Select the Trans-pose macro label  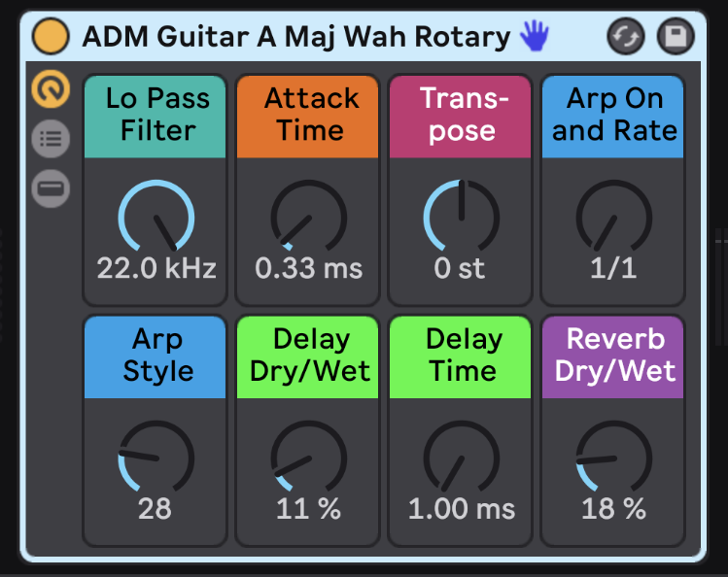[460, 117]
